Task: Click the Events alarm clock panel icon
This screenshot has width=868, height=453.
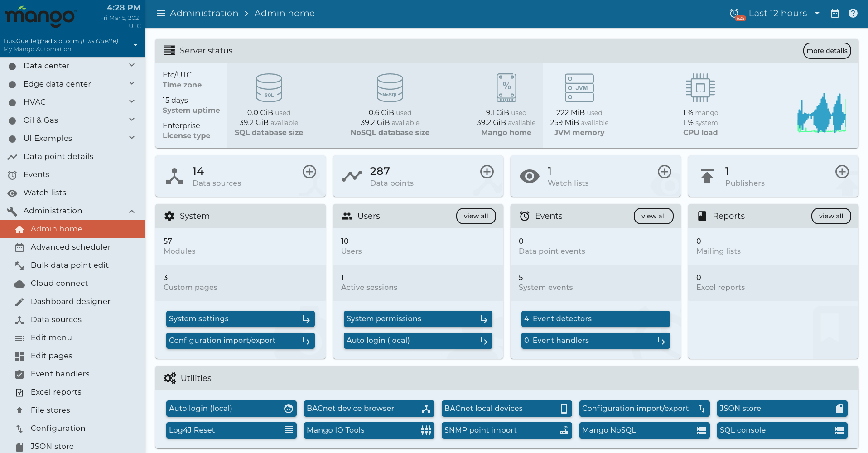Action: coord(525,216)
